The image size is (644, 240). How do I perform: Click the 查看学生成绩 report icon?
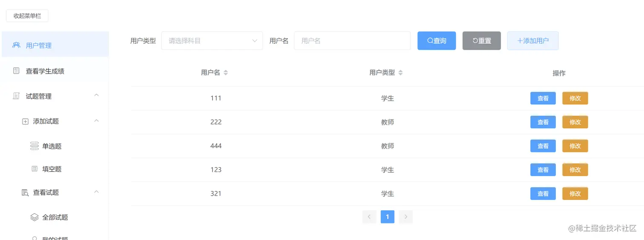(16, 71)
